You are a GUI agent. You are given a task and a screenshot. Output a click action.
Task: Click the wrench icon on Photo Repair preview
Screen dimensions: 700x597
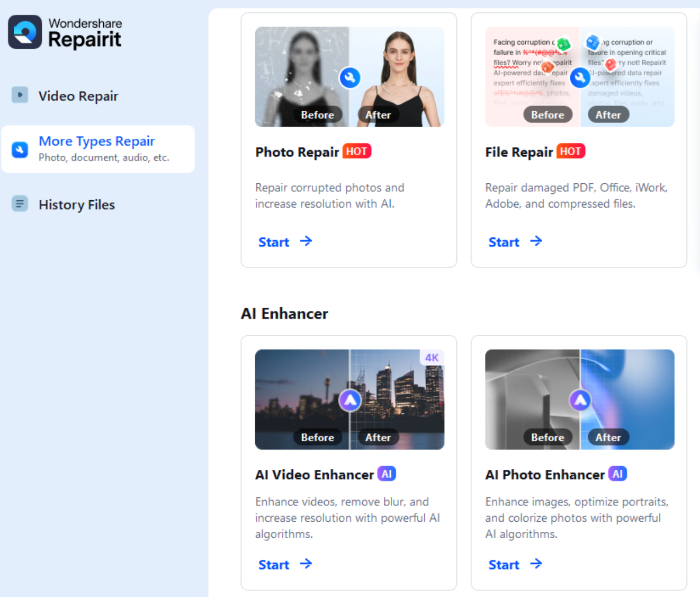(350, 78)
